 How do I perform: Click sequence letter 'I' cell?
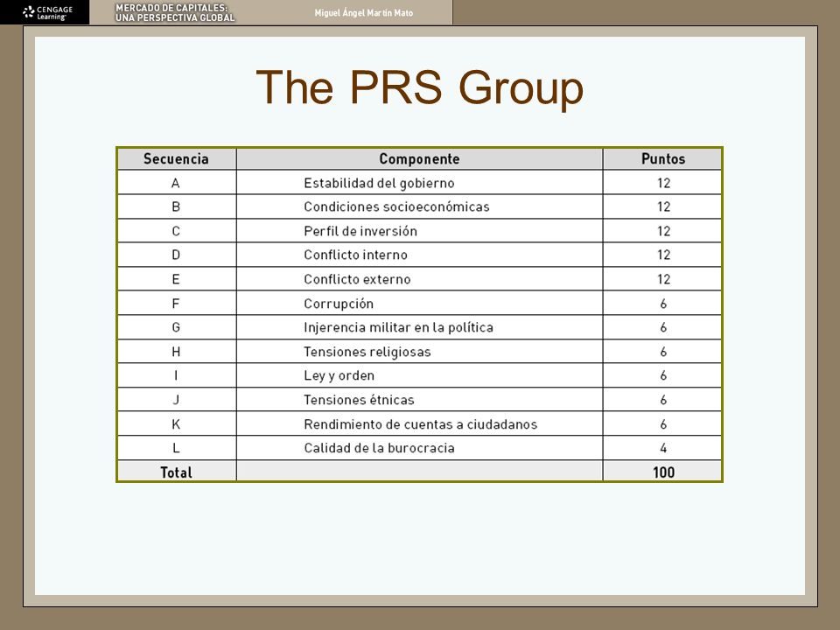(176, 375)
